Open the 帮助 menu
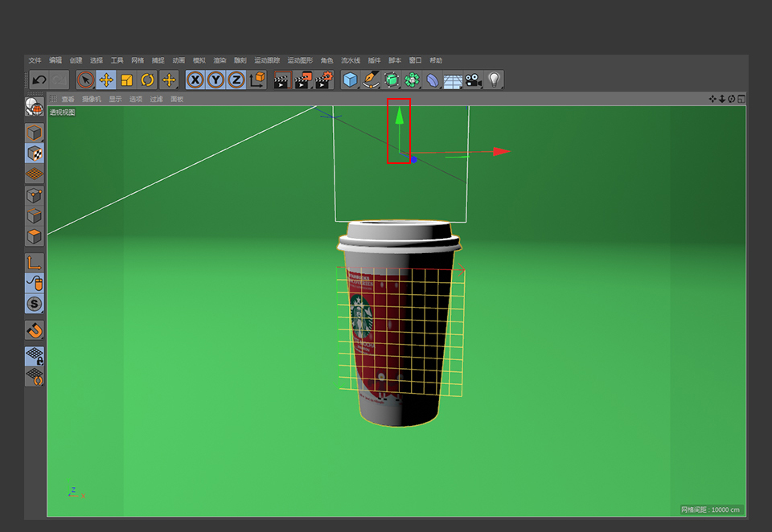This screenshot has height=532, width=772. (x=436, y=60)
